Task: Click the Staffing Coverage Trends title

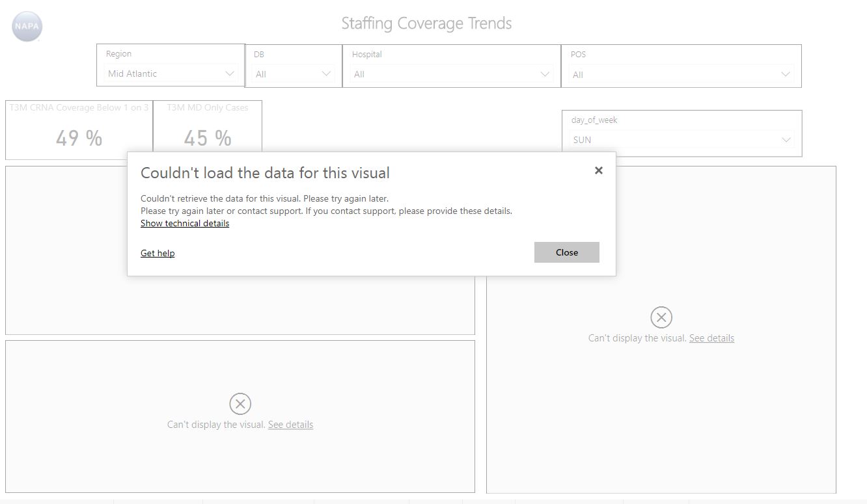Action: [426, 23]
